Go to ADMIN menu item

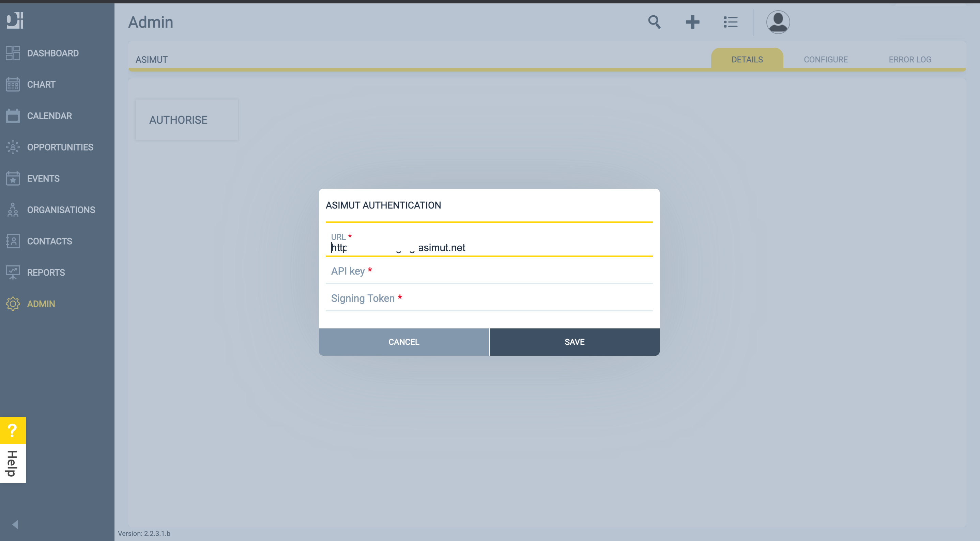(41, 304)
